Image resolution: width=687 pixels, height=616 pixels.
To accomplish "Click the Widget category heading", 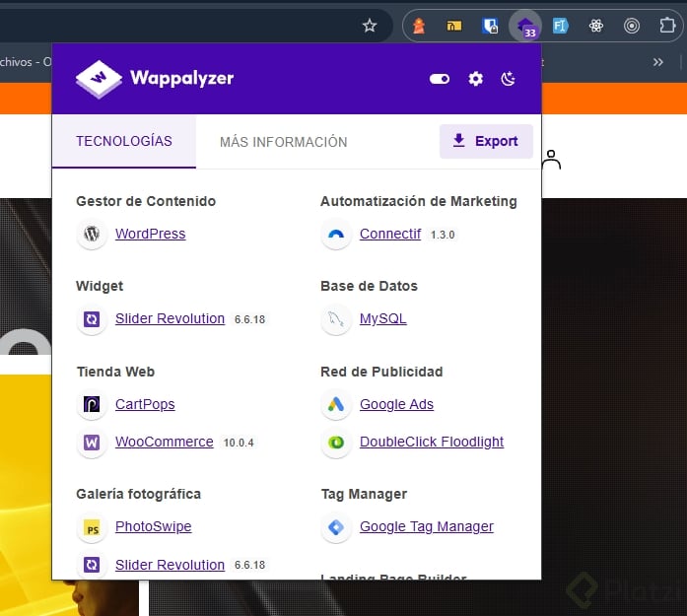I will [100, 286].
